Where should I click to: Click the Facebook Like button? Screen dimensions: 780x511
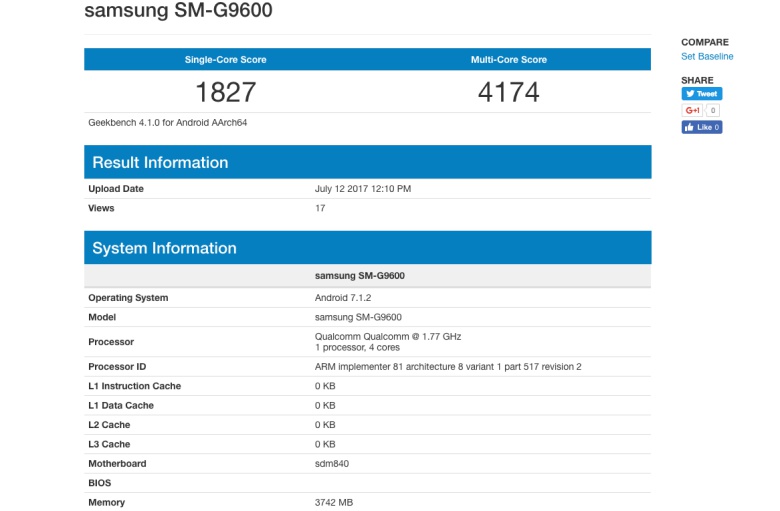(701, 127)
